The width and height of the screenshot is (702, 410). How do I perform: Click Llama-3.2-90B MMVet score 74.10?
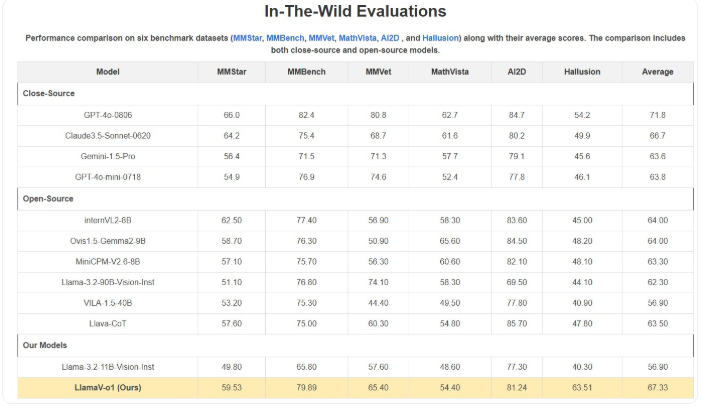(x=378, y=282)
